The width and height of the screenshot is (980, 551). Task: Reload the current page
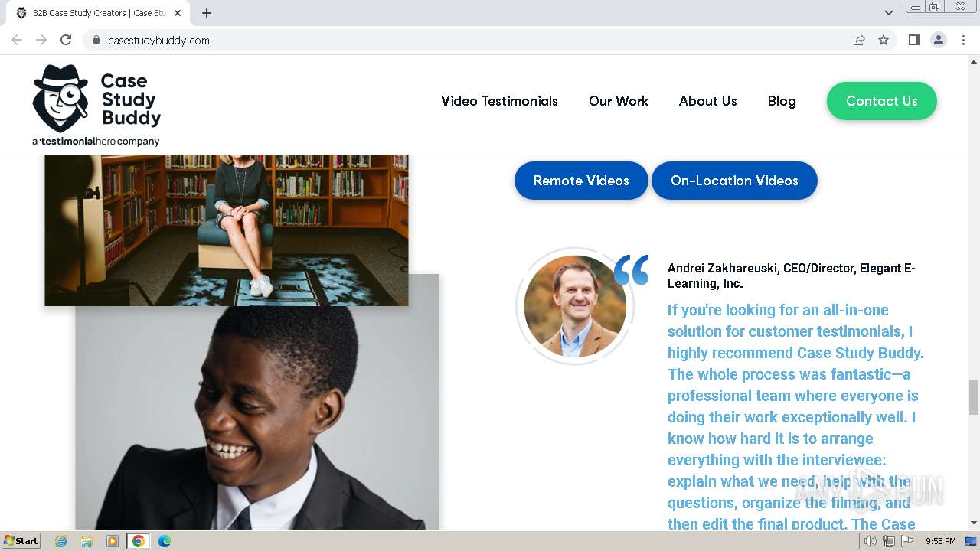click(66, 40)
